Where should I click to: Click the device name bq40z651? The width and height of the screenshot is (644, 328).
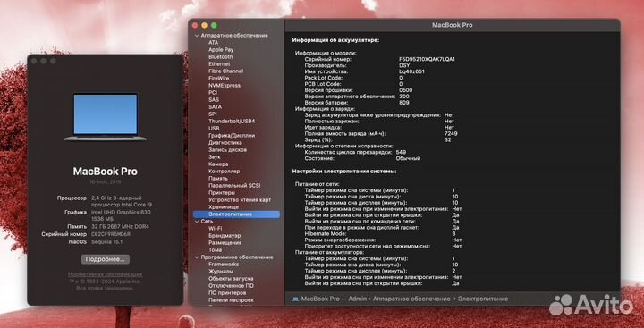[411, 71]
